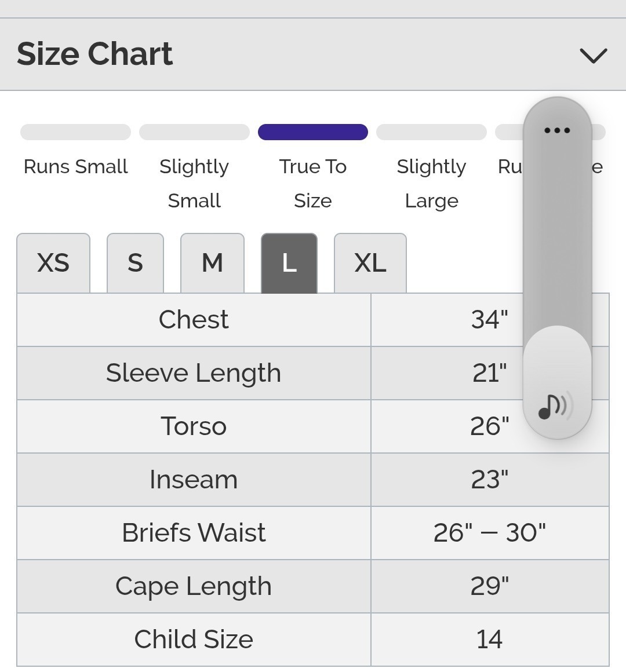Tap the music note sound icon
The image size is (626, 672).
(x=555, y=406)
